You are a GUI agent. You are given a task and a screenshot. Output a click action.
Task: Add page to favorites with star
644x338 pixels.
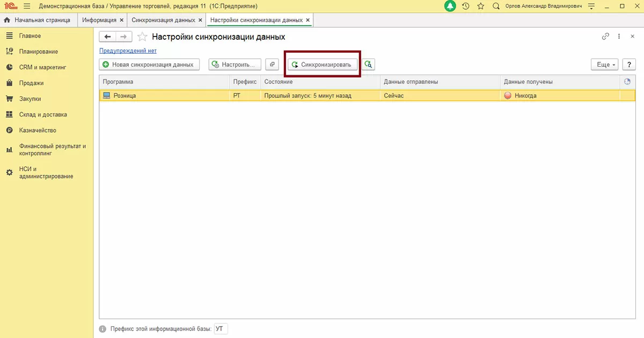pyautogui.click(x=142, y=37)
